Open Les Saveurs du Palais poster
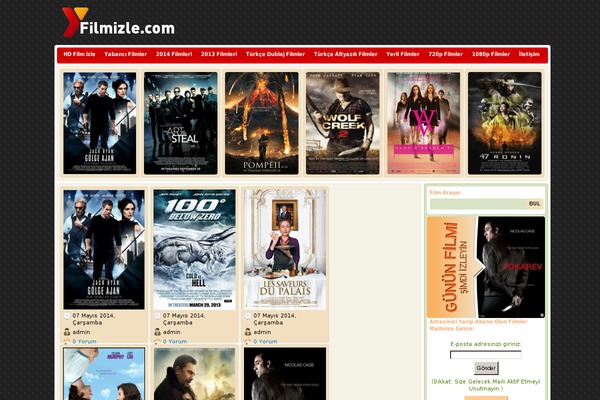600x400 pixels. coord(285,250)
